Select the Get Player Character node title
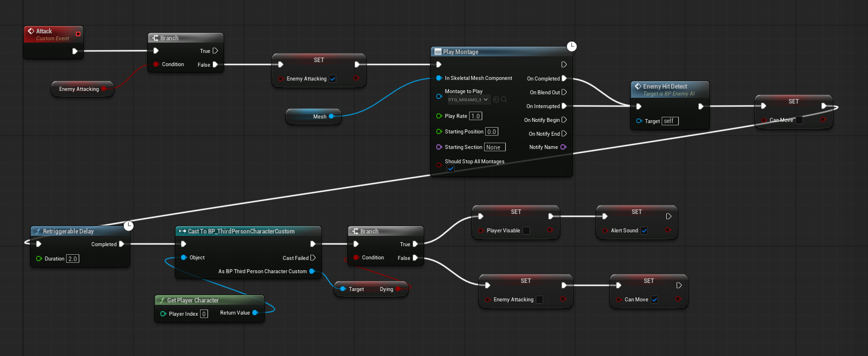The width and height of the screenshot is (868, 356). click(x=193, y=300)
